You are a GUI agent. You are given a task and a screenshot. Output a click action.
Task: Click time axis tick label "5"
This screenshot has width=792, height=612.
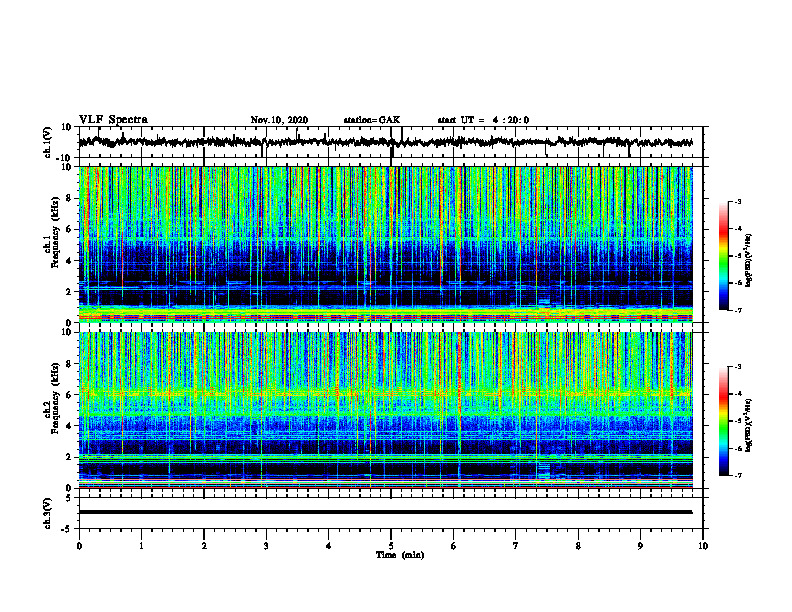pos(391,546)
